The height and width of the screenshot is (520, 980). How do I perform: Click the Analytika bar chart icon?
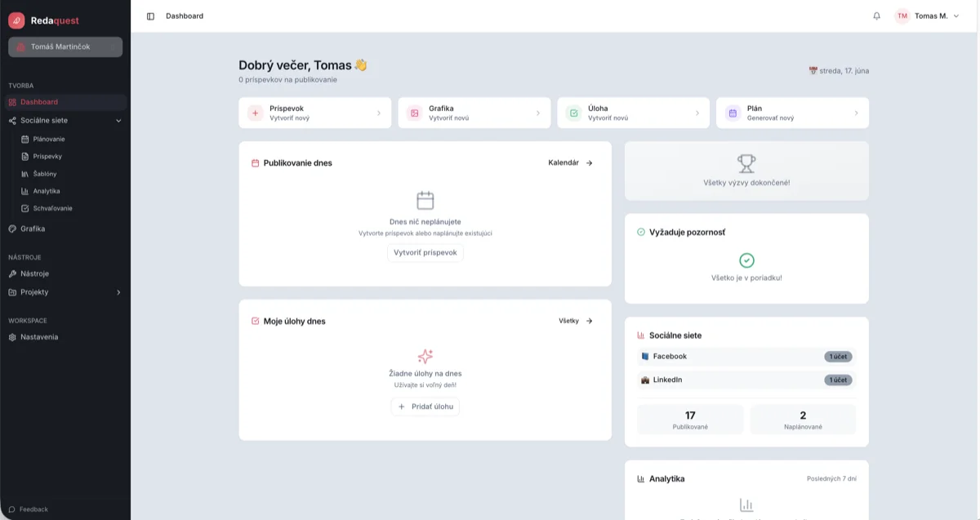tap(641, 479)
